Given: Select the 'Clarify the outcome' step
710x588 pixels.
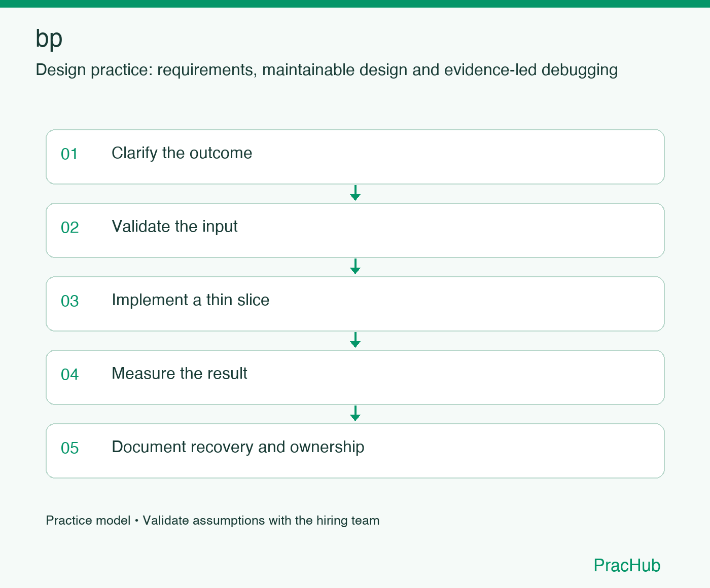Looking at the screenshot, I should point(355,157).
